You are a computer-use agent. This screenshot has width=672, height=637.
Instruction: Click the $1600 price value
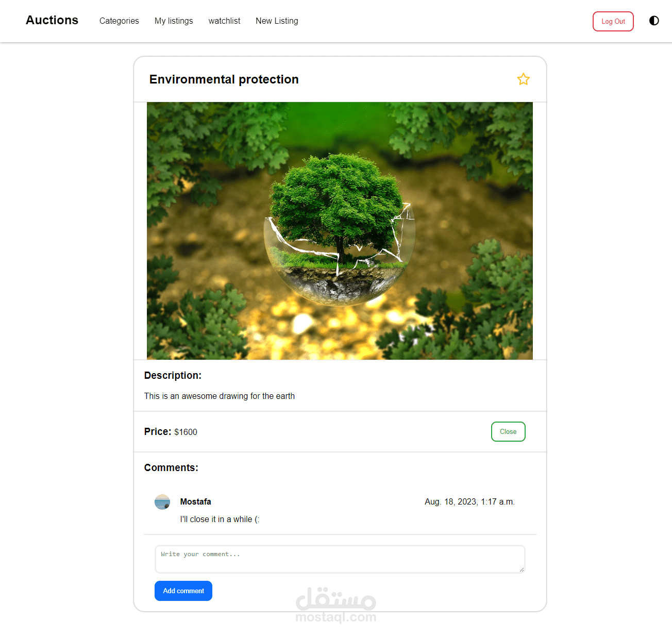(x=186, y=432)
